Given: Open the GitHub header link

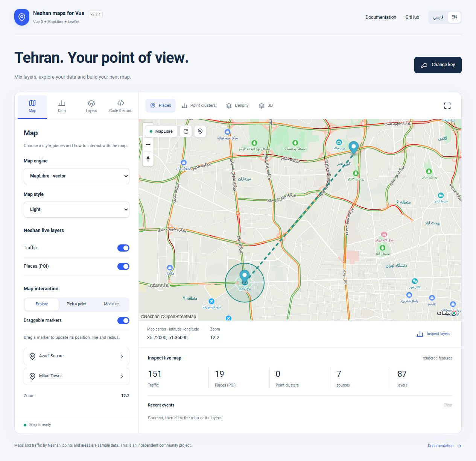Looking at the screenshot, I should (x=412, y=17).
